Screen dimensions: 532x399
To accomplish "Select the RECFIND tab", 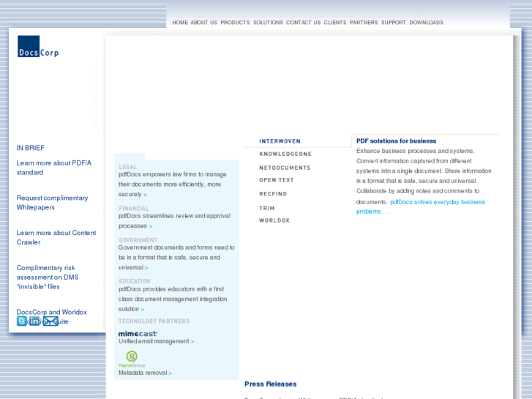I will point(273,194).
